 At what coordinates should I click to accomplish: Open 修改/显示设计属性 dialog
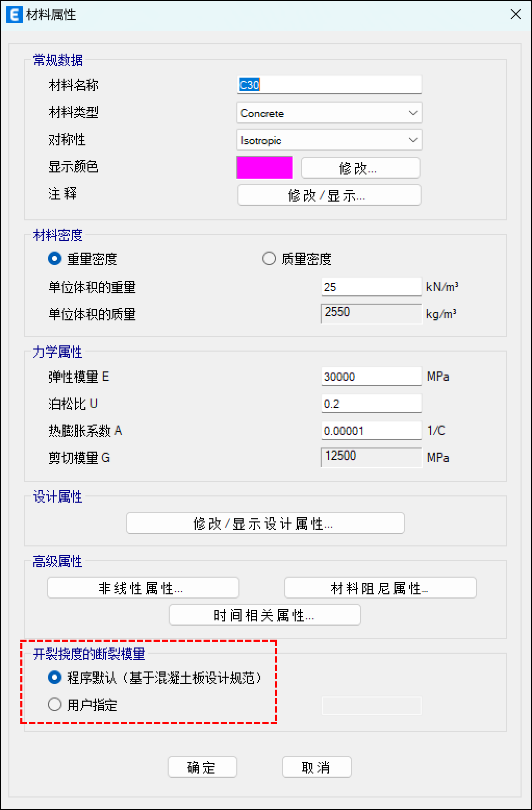265,524
